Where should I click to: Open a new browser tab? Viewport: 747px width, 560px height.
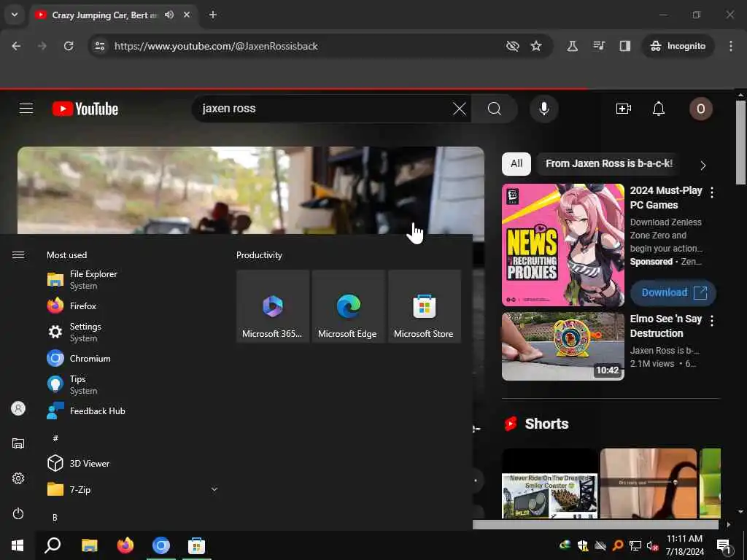[213, 15]
